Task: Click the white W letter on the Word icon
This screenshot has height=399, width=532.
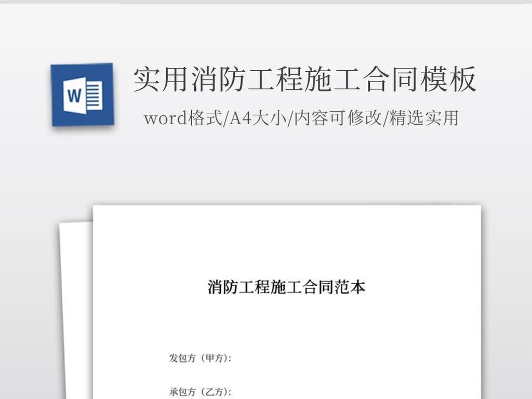Action: click(74, 96)
